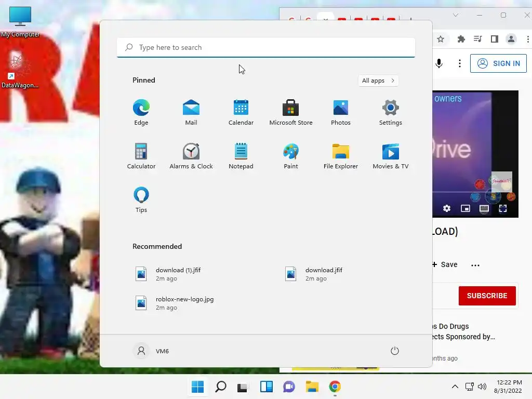Open taskbar Search
This screenshot has height=399, width=532.
(x=220, y=387)
